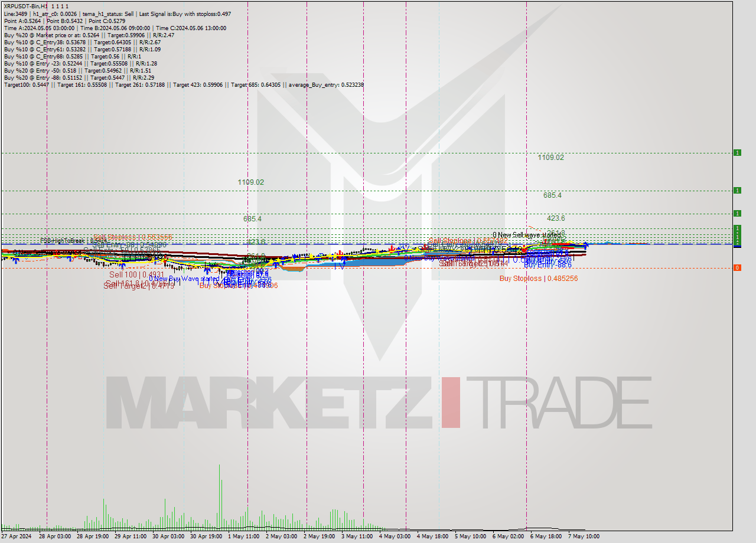Click the 4 May 18:00 time label

click(432, 537)
